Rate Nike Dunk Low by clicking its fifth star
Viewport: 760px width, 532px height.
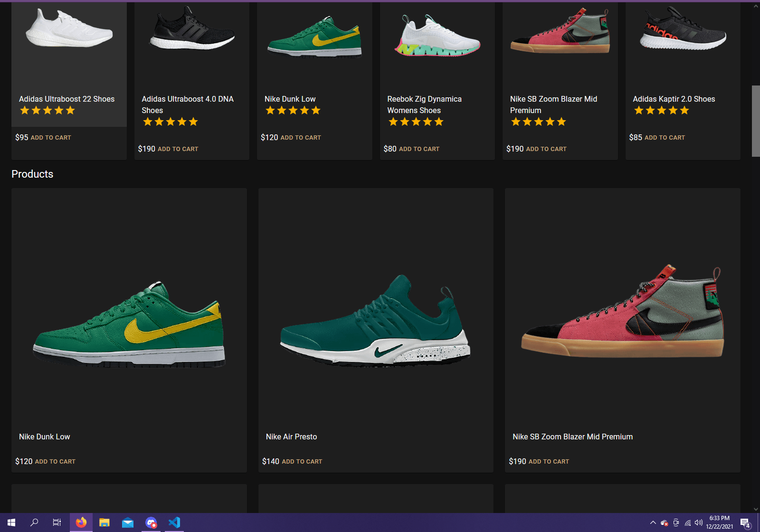pyautogui.click(x=316, y=110)
